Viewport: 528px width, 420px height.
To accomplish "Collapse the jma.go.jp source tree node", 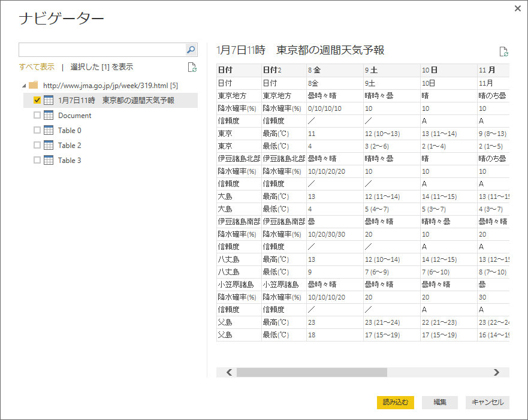I will click(24, 86).
